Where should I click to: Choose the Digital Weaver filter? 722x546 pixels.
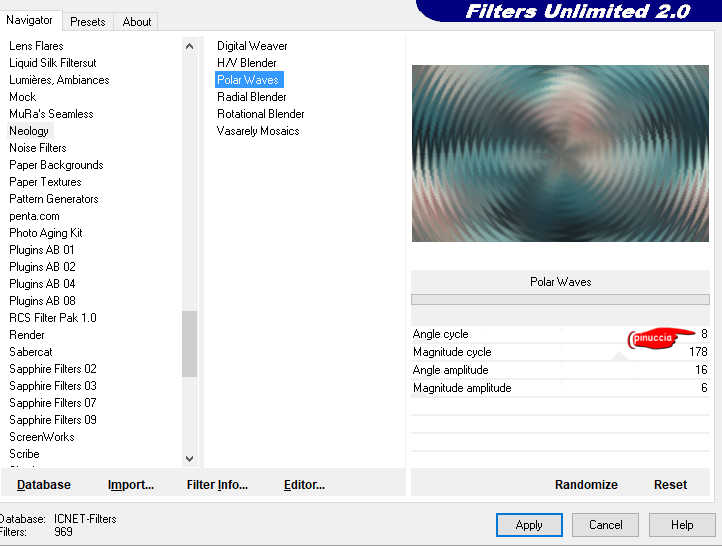pos(252,46)
